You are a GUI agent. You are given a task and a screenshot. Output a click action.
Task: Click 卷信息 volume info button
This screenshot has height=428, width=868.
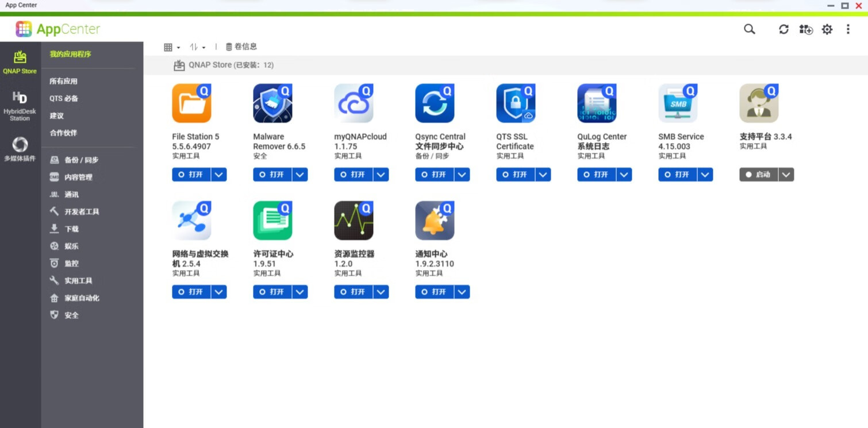coord(241,47)
